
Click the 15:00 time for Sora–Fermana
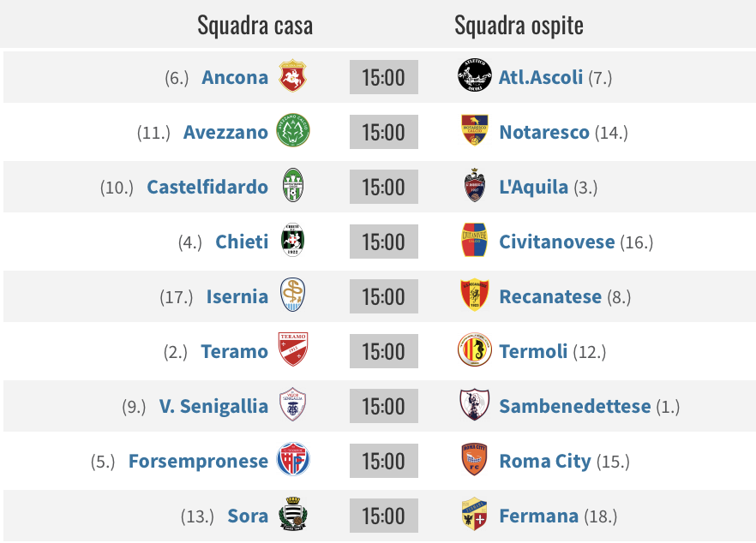click(384, 516)
